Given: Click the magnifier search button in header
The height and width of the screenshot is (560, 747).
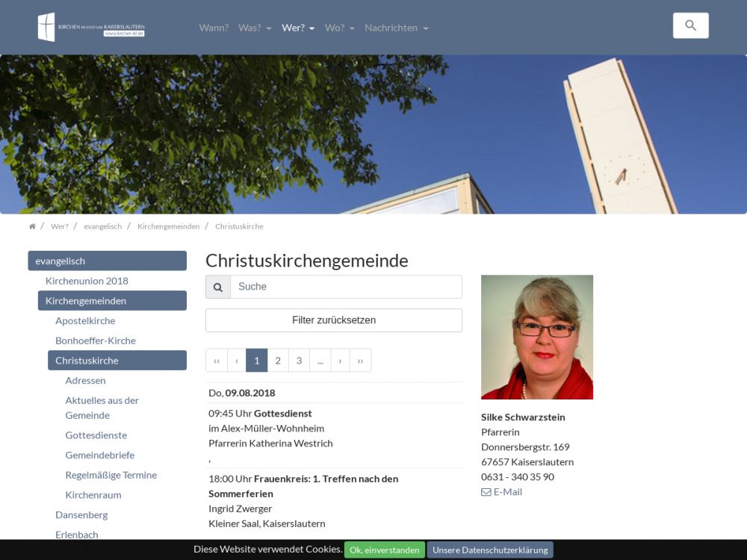Looking at the screenshot, I should click(690, 25).
